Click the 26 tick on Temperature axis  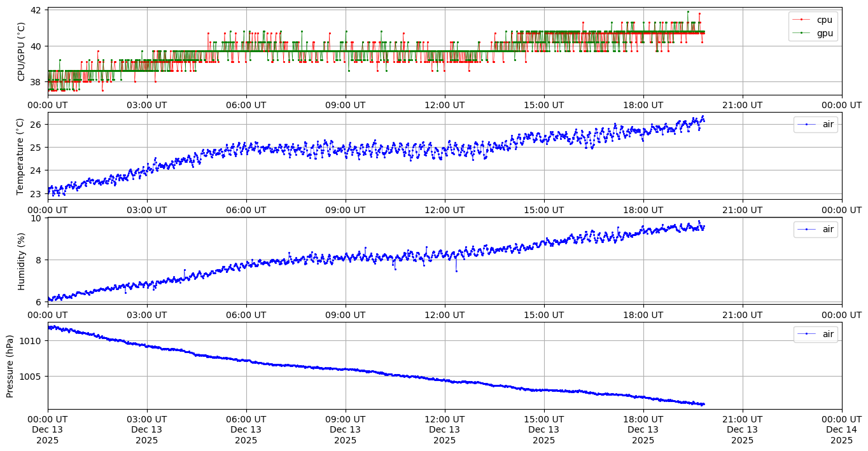coord(36,125)
